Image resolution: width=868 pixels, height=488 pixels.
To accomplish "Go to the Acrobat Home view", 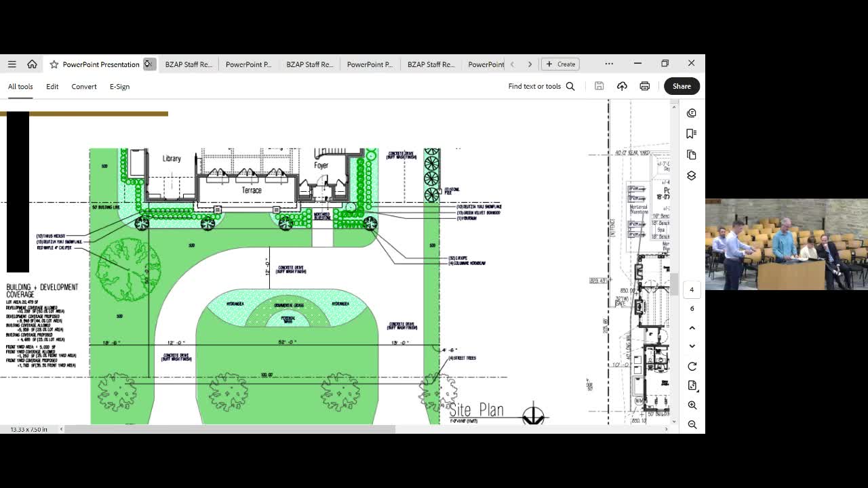I will point(32,64).
